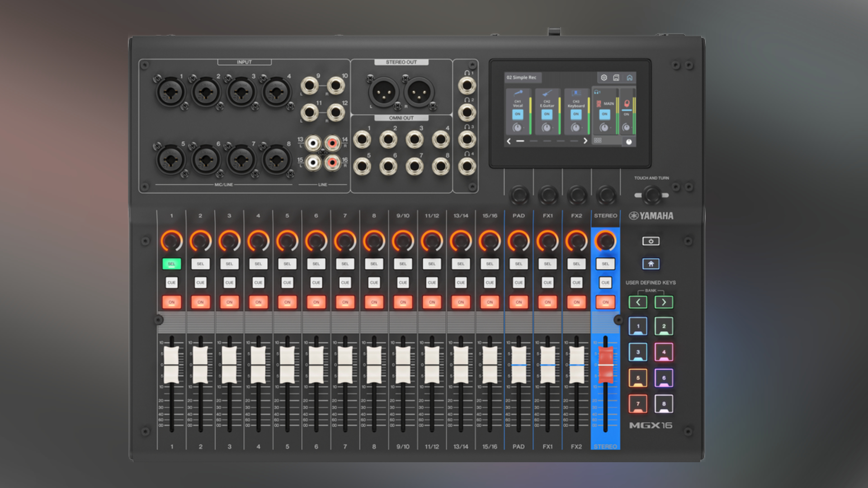
Task: Select the CH3 Keyboard channel icon
Action: pos(577,92)
